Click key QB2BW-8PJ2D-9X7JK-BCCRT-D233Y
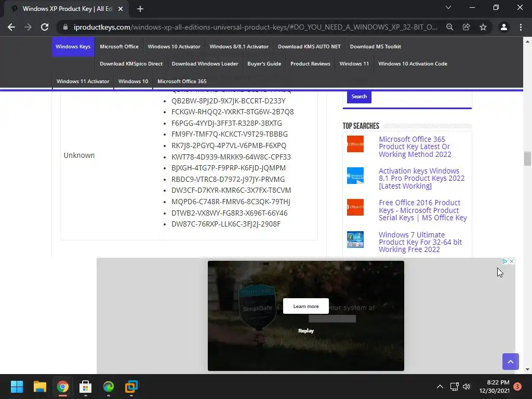This screenshot has height=399, width=532. click(x=229, y=101)
